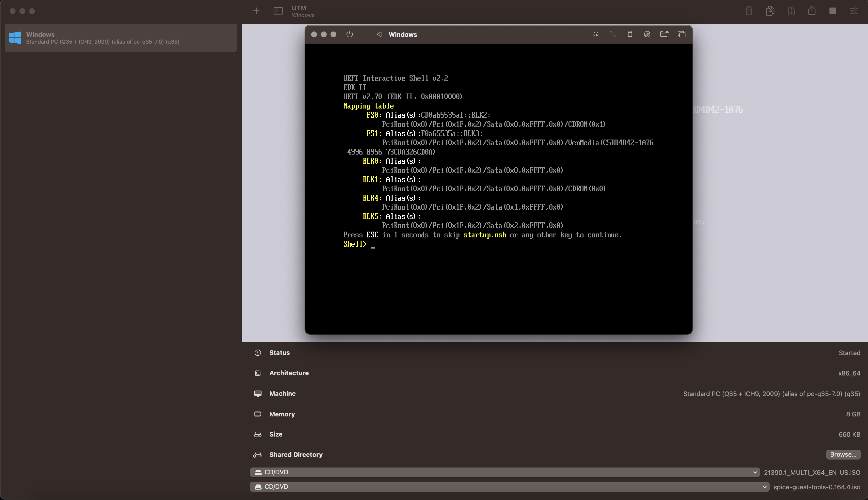Capture mouse cursor into the VM

click(596, 34)
